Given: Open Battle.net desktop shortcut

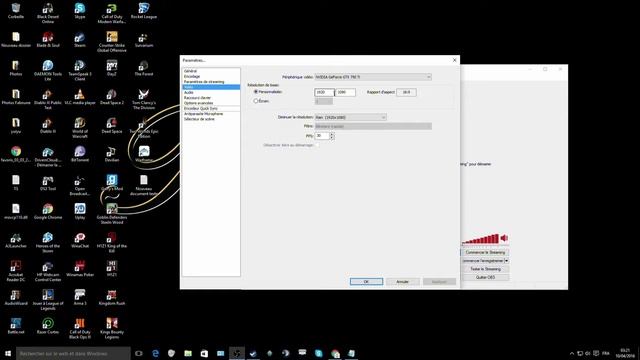Looking at the screenshot, I should (x=16, y=326).
